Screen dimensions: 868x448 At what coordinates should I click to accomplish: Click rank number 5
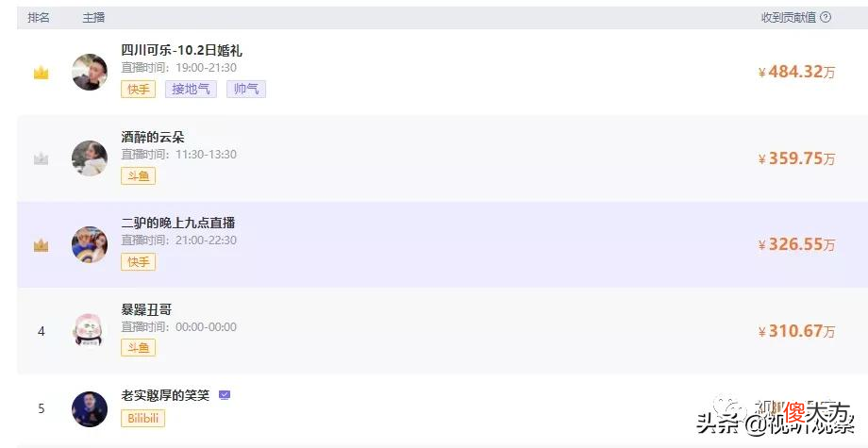point(41,408)
